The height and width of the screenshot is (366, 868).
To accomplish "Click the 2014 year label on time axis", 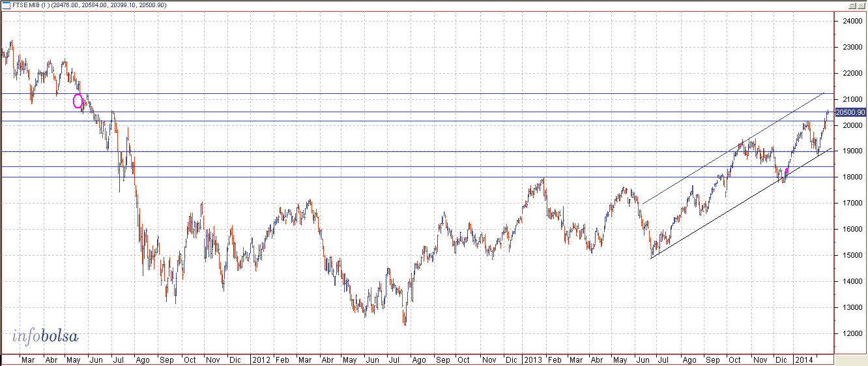I will [804, 359].
